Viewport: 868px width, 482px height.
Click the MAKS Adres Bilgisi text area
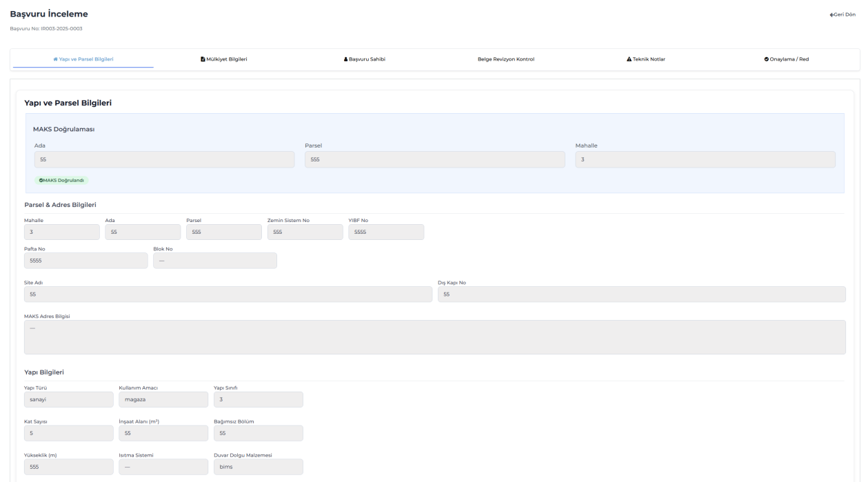434,337
